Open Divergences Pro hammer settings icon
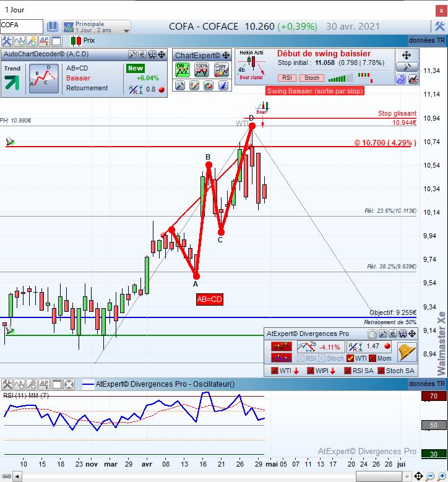 (x=382, y=334)
